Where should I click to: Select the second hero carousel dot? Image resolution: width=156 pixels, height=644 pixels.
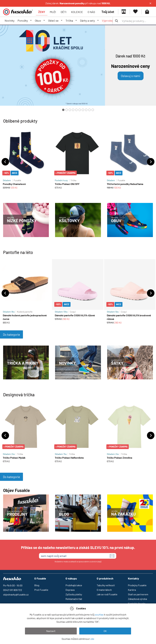click(67, 110)
